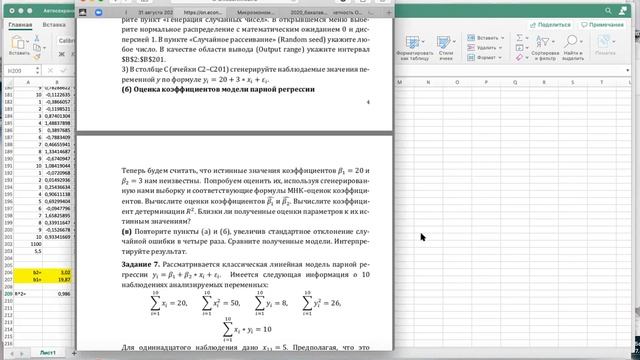Click the yellow cell containing 19,87

click(x=57, y=280)
